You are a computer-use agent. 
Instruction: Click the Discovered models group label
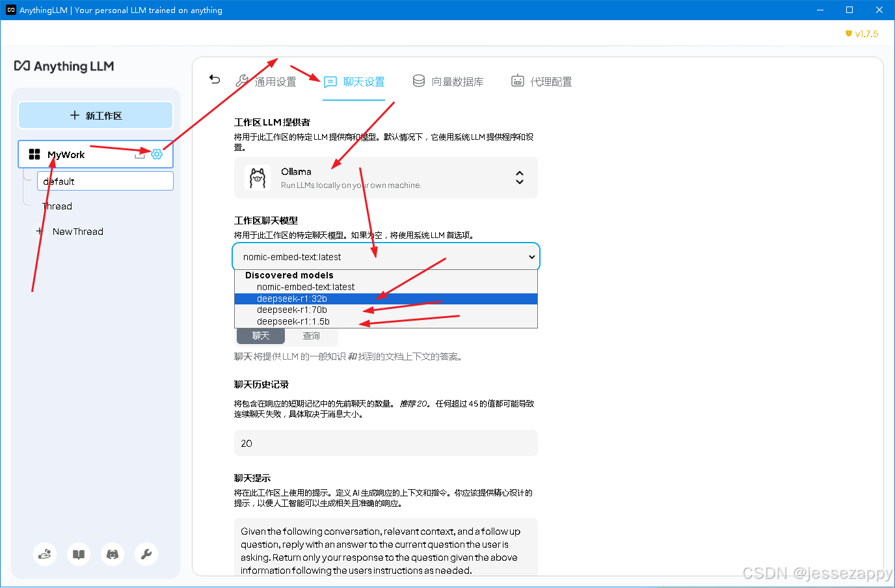tap(289, 275)
